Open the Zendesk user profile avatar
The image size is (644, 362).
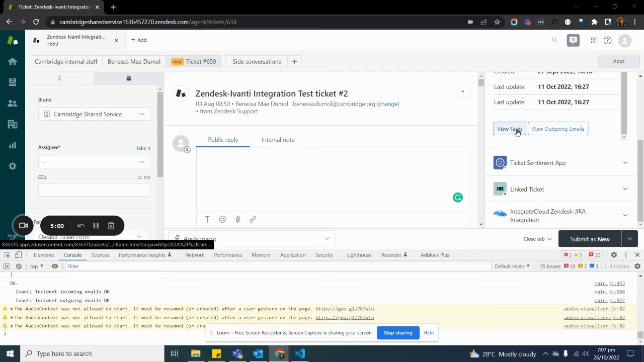(625, 41)
